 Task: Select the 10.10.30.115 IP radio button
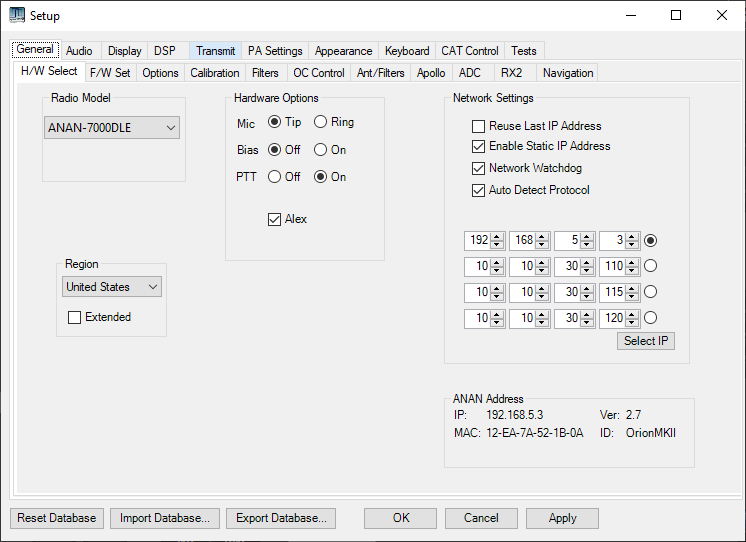[650, 291]
